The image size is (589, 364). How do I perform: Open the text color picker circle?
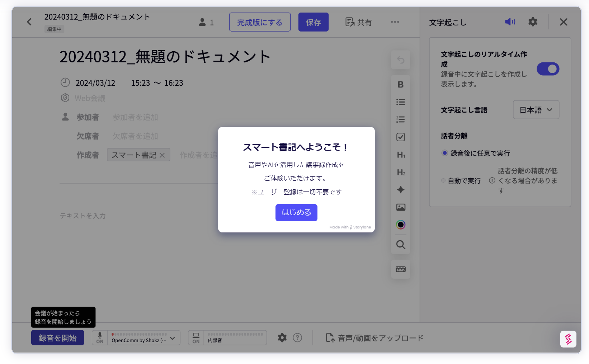pyautogui.click(x=400, y=225)
